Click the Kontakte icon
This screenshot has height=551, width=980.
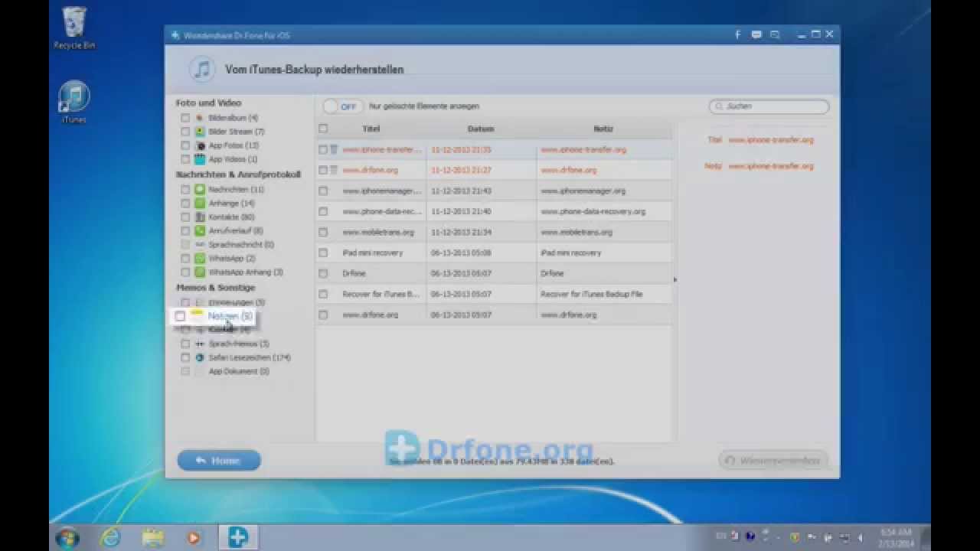[200, 217]
